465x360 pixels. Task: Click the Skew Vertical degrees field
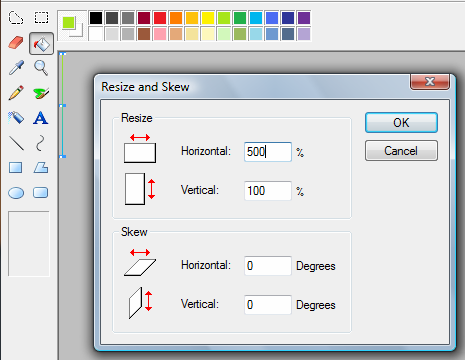click(x=268, y=304)
